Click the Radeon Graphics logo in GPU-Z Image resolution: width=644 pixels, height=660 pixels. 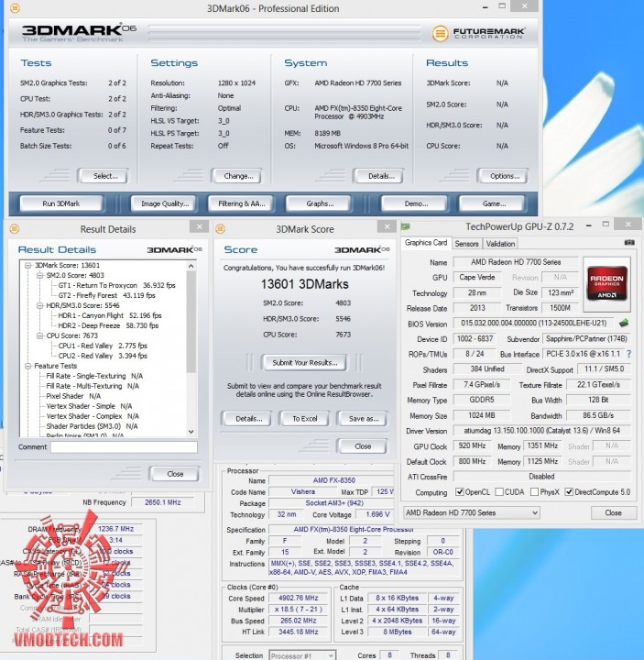pos(607,283)
